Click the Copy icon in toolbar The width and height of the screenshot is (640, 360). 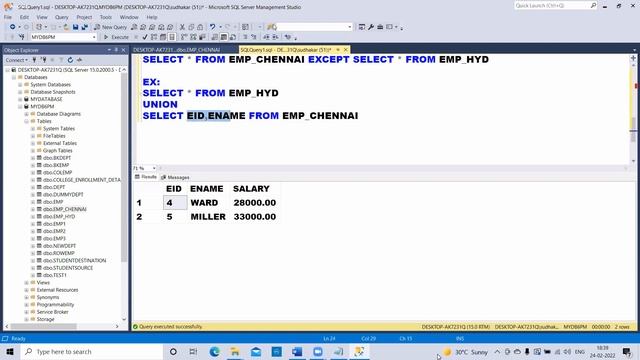pyautogui.click(x=191, y=27)
